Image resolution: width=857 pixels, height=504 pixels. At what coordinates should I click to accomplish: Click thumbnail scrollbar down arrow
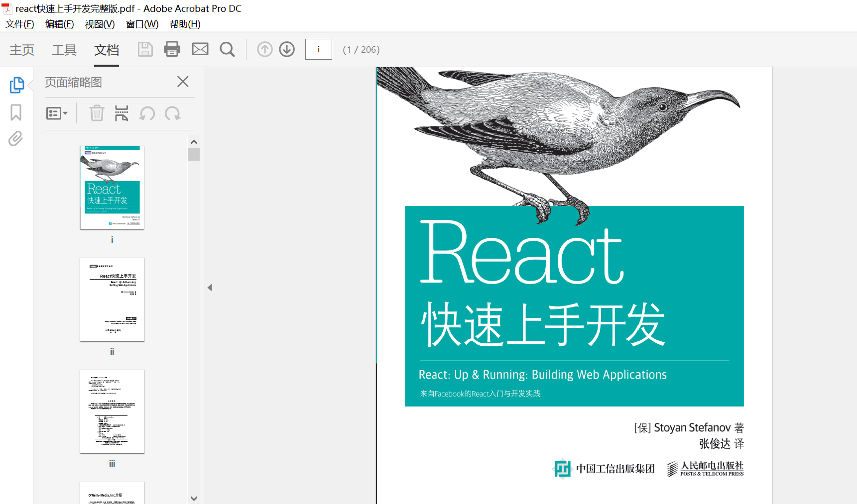(x=194, y=498)
